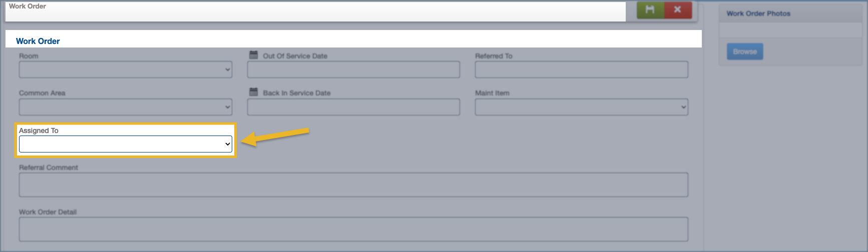Click the green save icon
The width and height of the screenshot is (868, 252).
650,9
